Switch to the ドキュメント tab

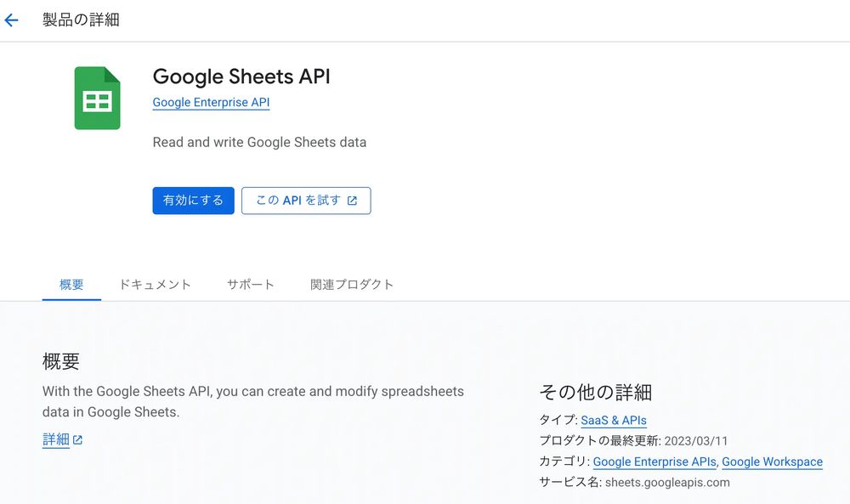tap(155, 285)
